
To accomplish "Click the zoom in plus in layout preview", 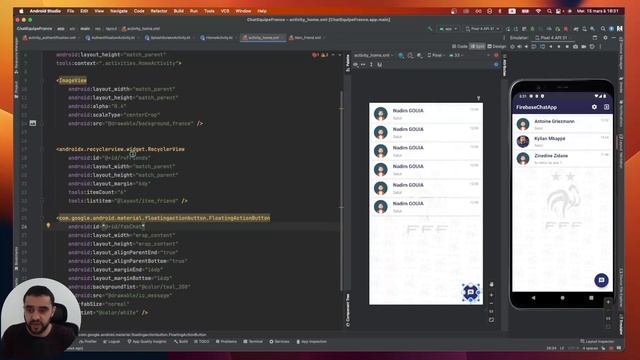I will [491, 294].
